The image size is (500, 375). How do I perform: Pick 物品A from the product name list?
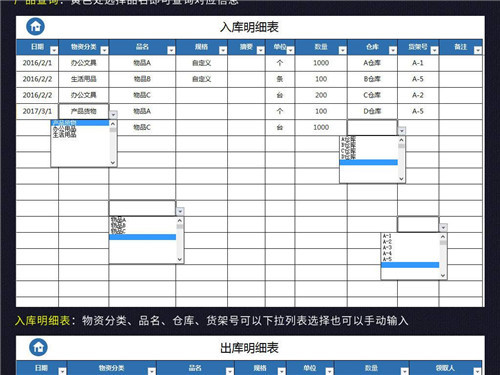click(118, 220)
